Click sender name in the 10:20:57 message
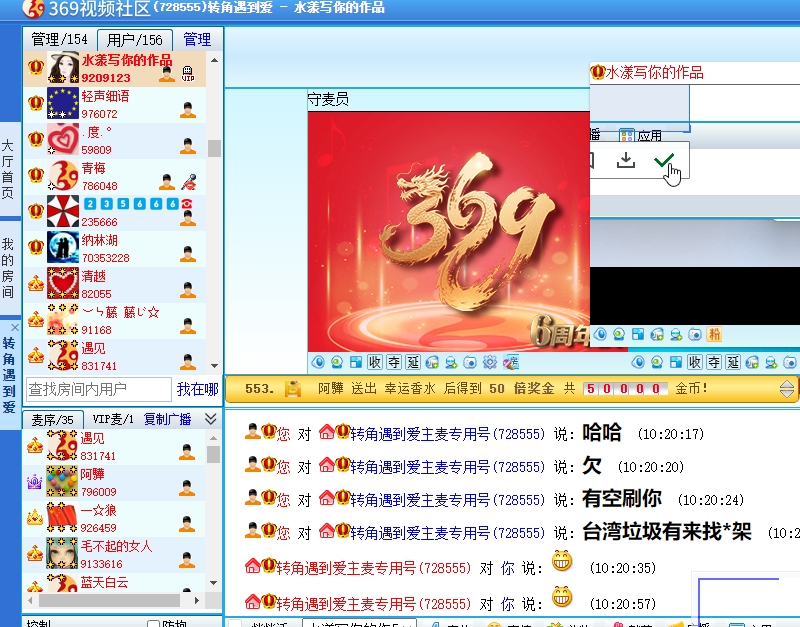This screenshot has height=627, width=800. point(373,604)
